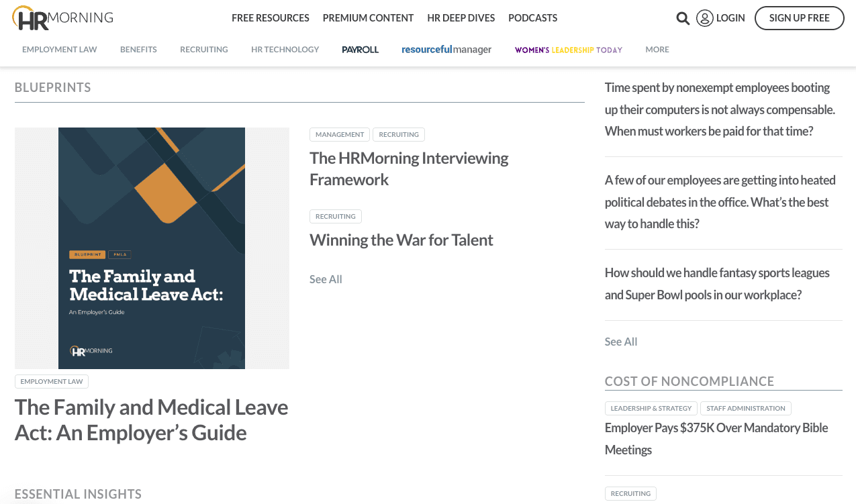
Task: Open the Winning the War for Talent article
Action: [x=401, y=240]
